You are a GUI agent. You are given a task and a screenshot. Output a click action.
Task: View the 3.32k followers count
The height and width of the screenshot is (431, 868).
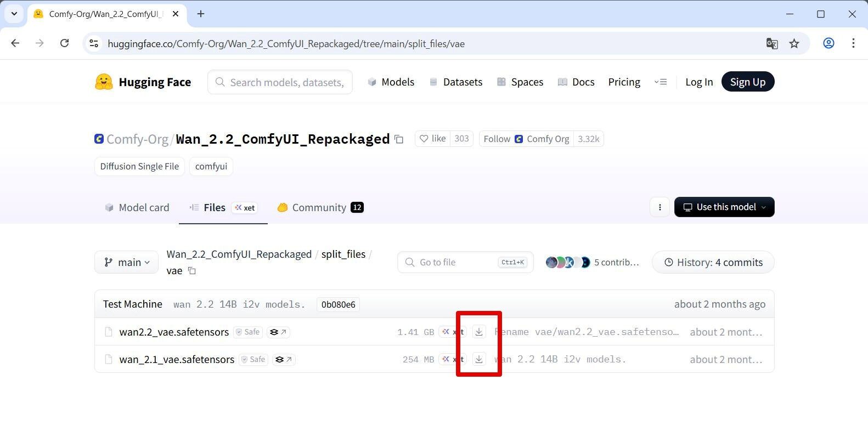pos(588,139)
